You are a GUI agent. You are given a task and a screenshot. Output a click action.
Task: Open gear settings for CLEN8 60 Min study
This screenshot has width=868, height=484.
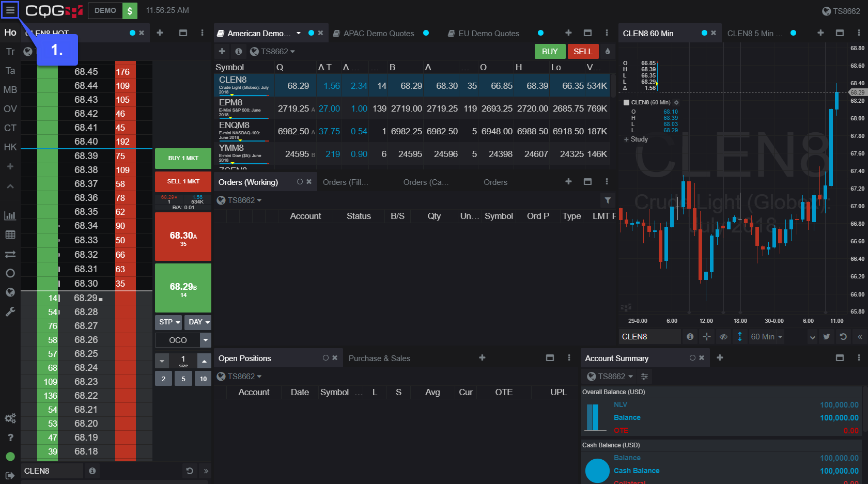click(676, 102)
